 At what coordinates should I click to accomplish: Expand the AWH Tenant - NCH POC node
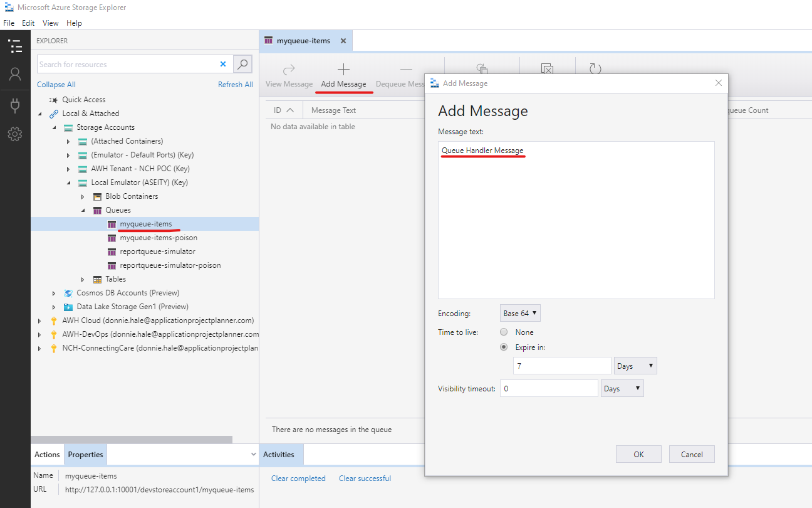coord(68,169)
